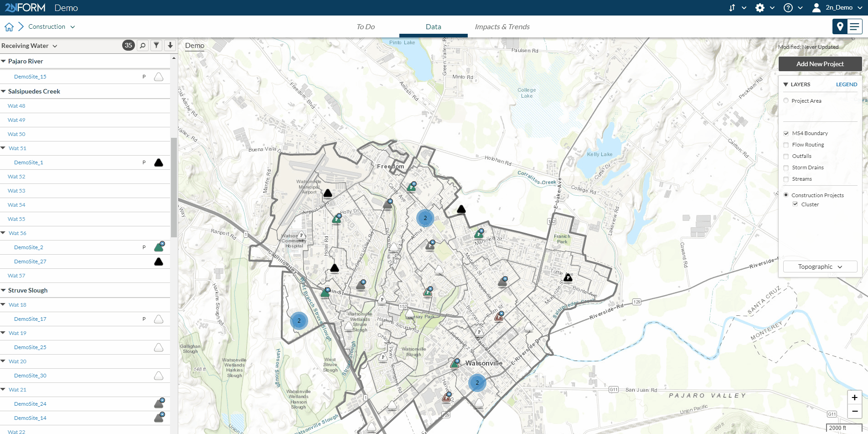Enable Storm Drains layer
868x434 pixels.
pos(786,167)
